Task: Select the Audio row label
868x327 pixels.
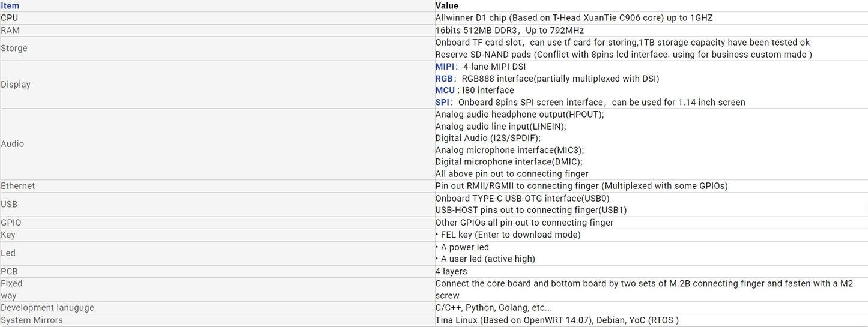Action: point(13,144)
